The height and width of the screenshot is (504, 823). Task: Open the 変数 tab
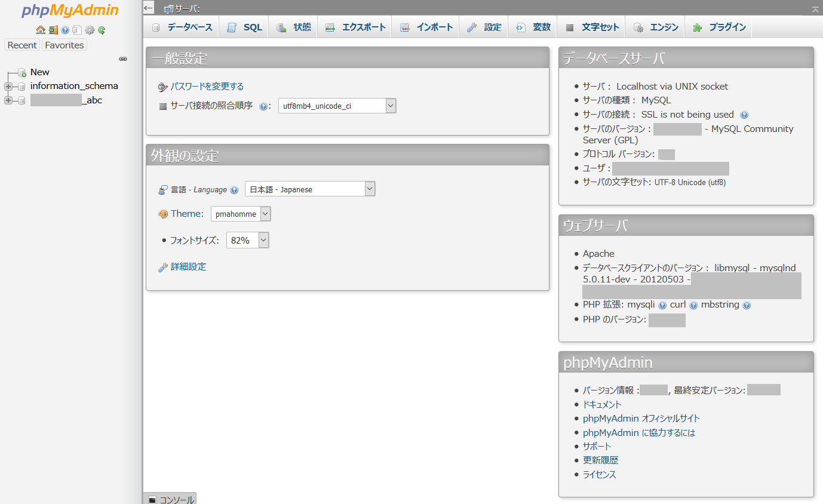pos(533,27)
